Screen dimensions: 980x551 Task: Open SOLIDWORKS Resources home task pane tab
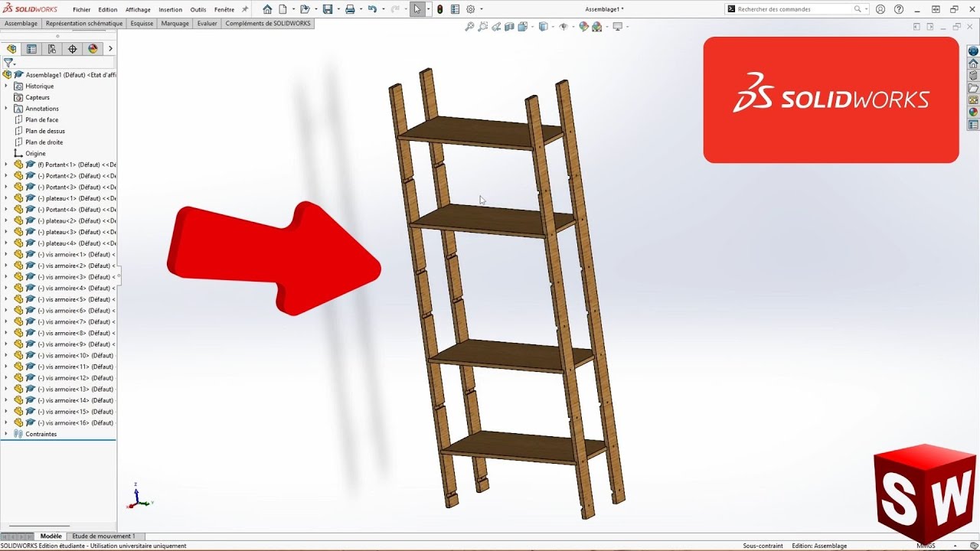973,64
